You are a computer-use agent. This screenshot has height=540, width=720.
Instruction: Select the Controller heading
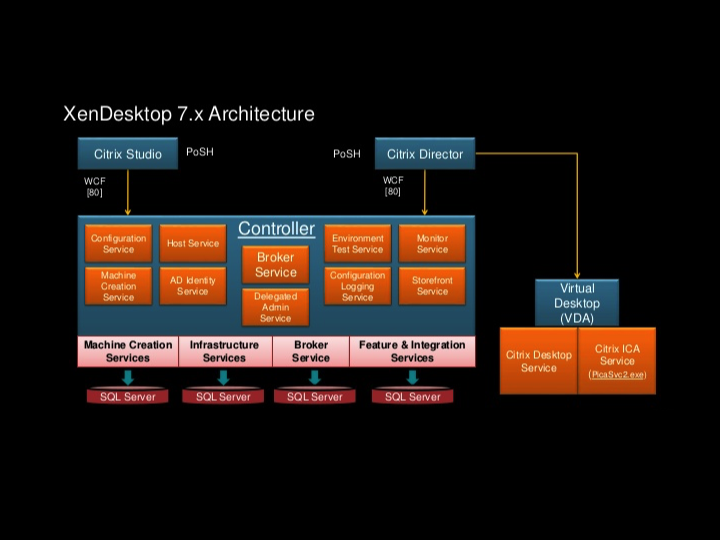(276, 229)
